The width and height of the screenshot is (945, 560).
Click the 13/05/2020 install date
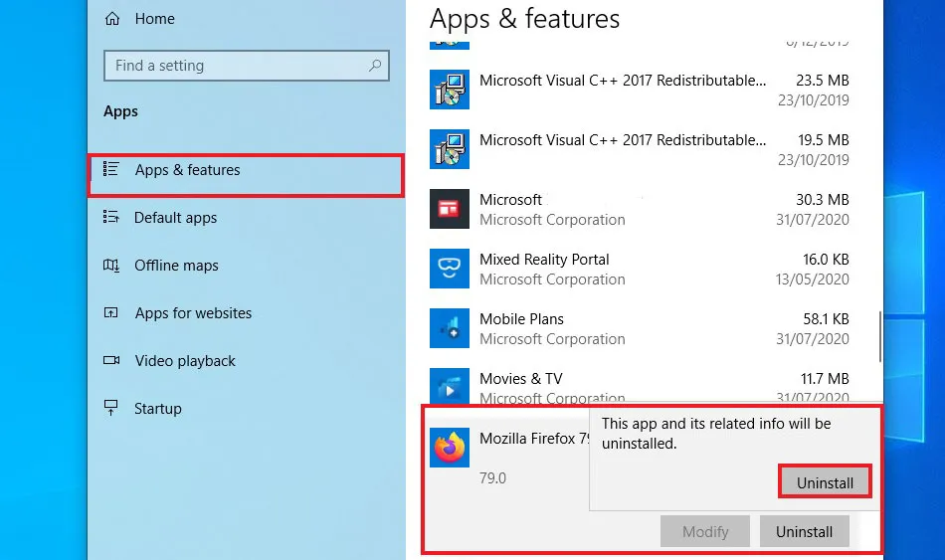point(812,280)
